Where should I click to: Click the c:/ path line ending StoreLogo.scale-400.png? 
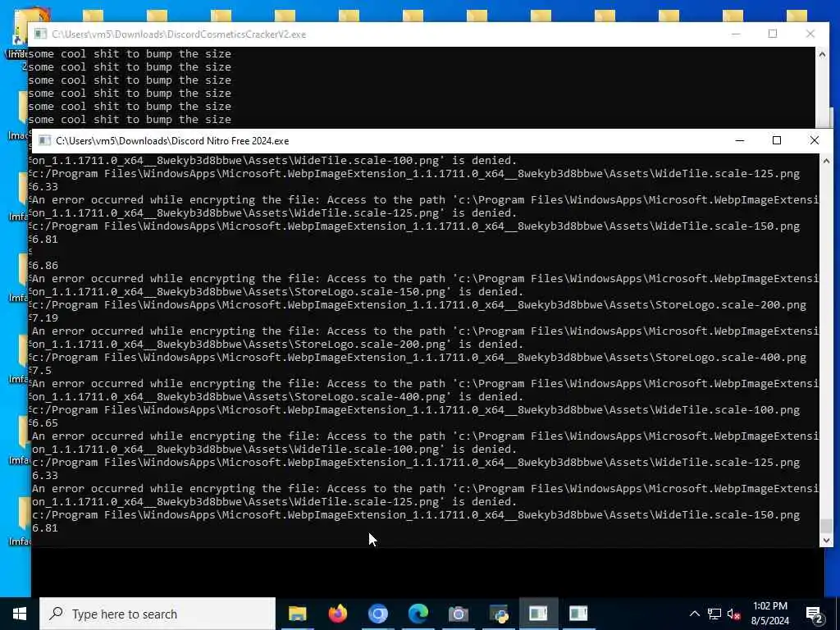pos(419,358)
